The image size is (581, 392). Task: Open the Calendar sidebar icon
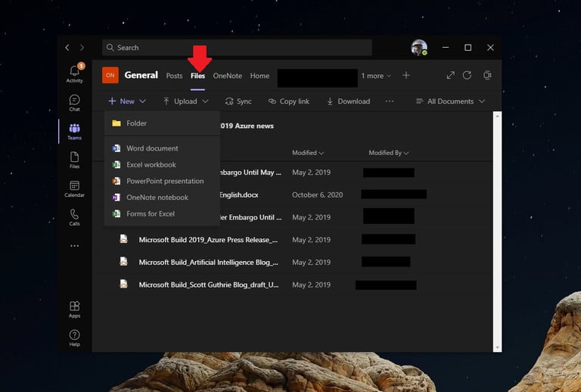coord(74,188)
